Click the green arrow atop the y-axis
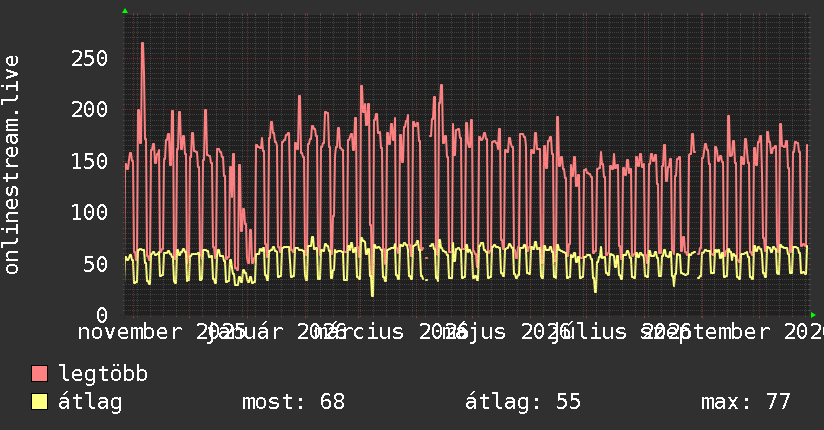 [x=125, y=11]
